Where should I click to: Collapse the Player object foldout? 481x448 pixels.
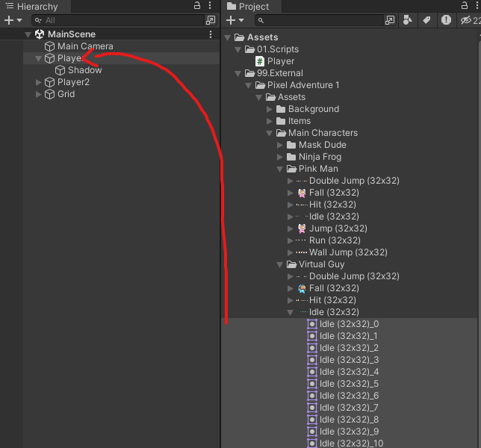(38, 58)
